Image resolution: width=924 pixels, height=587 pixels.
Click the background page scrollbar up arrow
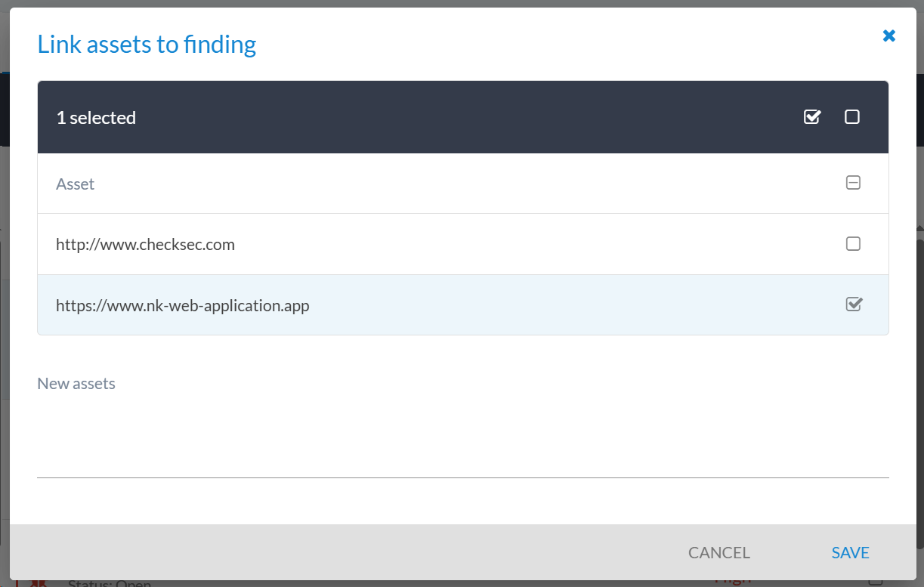pos(919,228)
